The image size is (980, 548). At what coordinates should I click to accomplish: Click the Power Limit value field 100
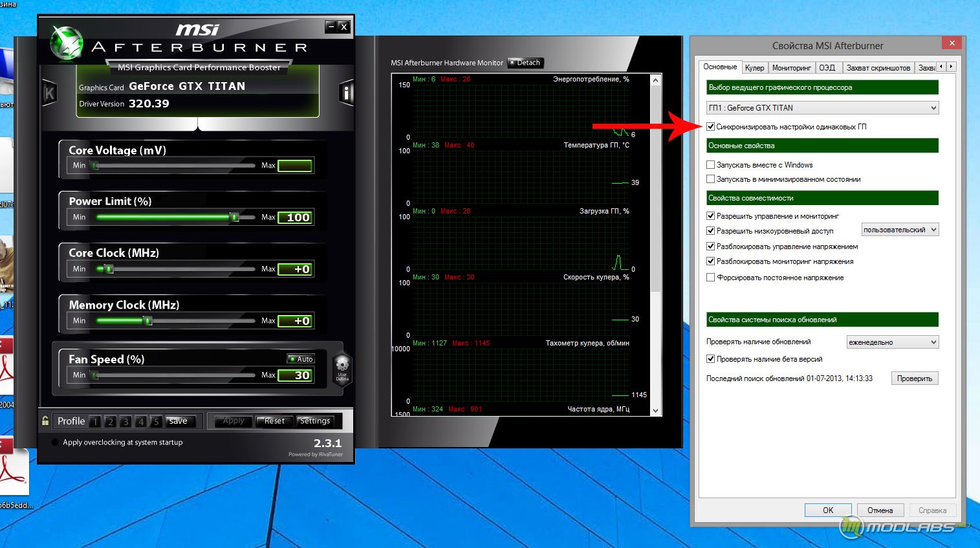(x=296, y=217)
